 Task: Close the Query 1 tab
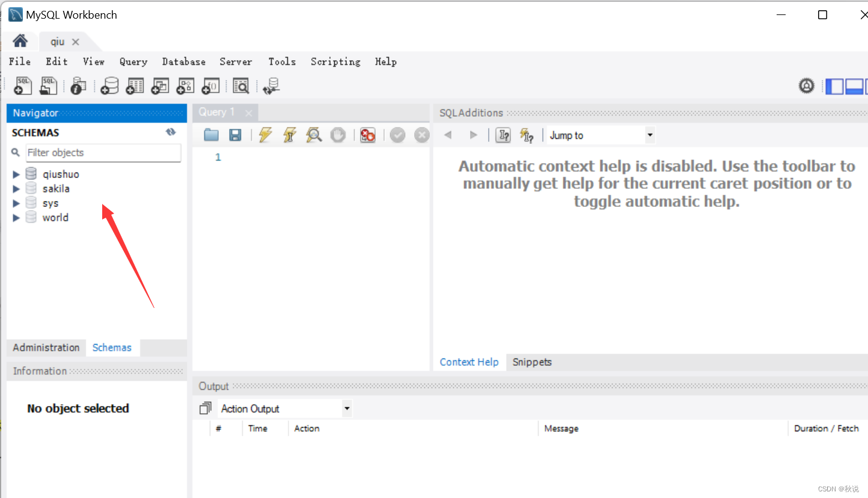click(248, 112)
